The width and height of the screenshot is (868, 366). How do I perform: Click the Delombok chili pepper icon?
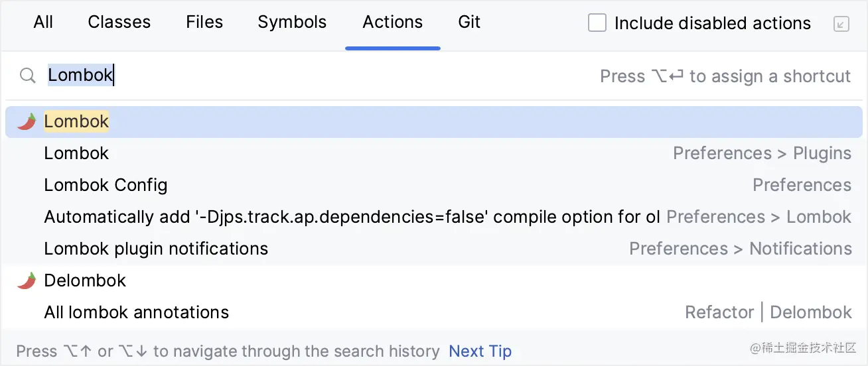point(27,280)
